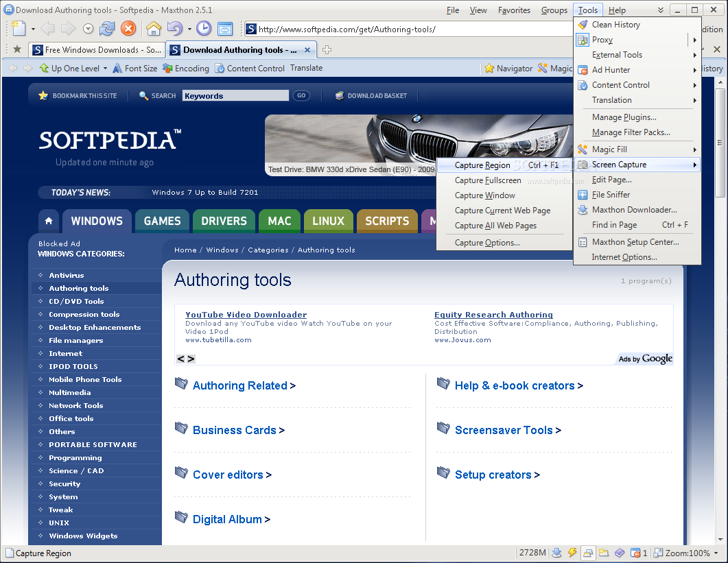Image resolution: width=728 pixels, height=563 pixels.
Task: Select Antivirus in Windows categories
Action: click(x=67, y=275)
